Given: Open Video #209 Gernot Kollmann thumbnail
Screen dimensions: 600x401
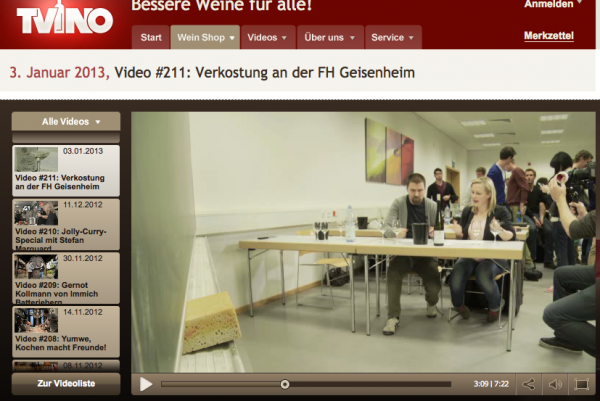Looking at the screenshot, I should coord(36,266).
